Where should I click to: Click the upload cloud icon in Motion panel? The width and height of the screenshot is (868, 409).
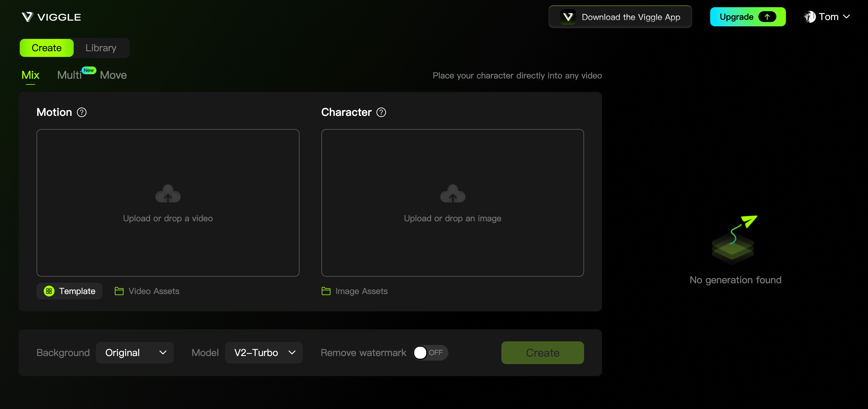167,193
